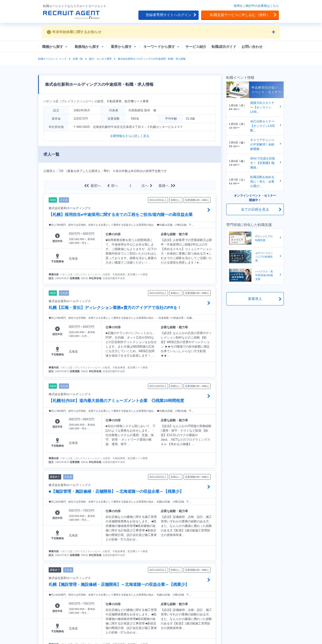Click the info icon beside 年末年始休業に関するお知らせ

tap(49, 32)
